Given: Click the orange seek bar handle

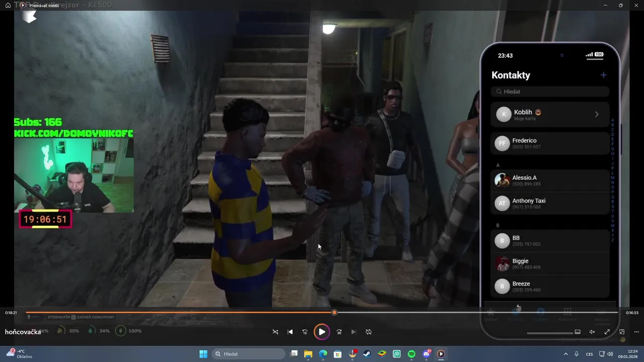Looking at the screenshot, I should click(334, 313).
